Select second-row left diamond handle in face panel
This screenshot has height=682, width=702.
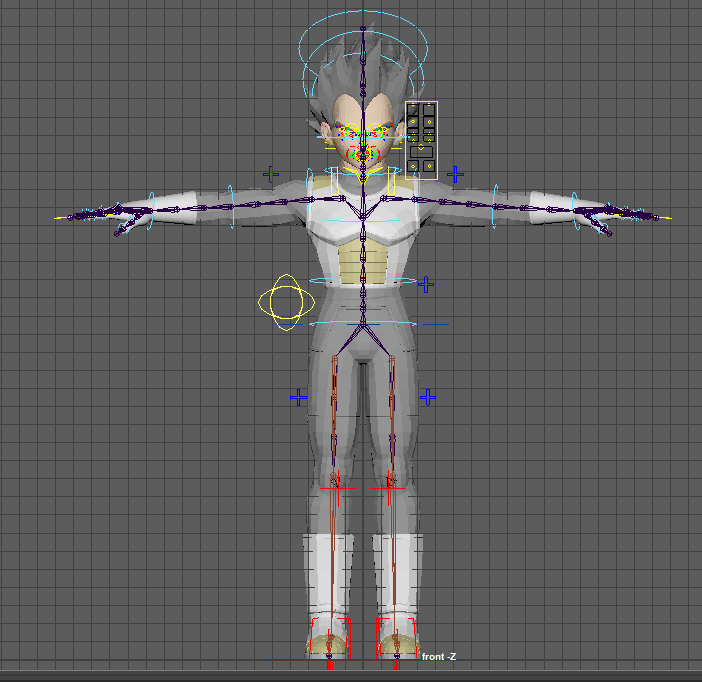click(x=413, y=122)
